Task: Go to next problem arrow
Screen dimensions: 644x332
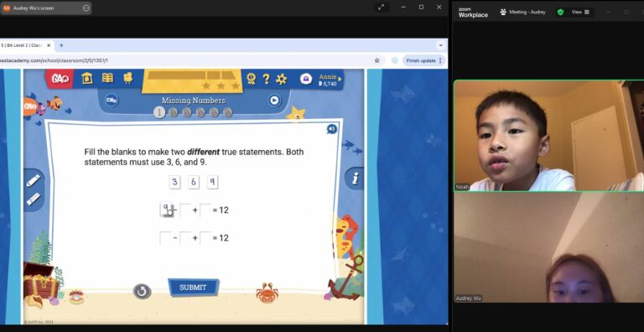Action: click(x=274, y=101)
